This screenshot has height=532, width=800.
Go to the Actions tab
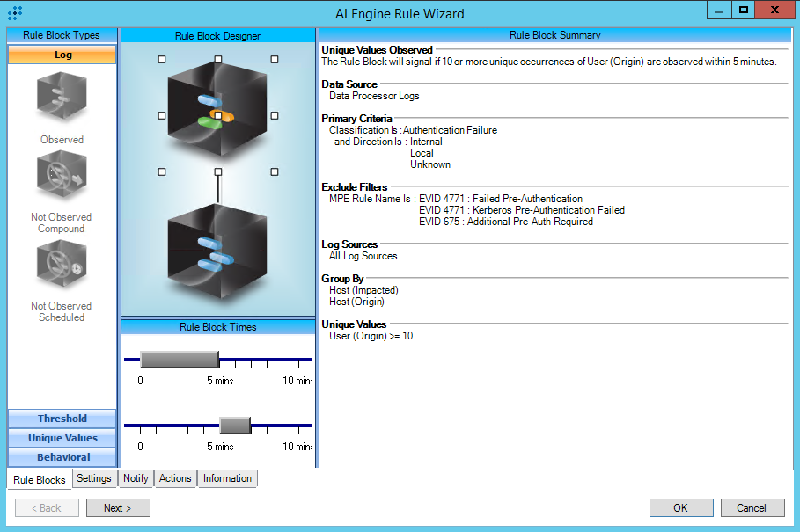click(175, 478)
